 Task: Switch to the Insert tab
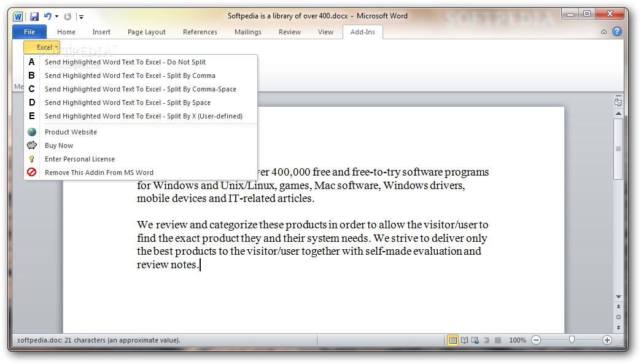(x=101, y=32)
